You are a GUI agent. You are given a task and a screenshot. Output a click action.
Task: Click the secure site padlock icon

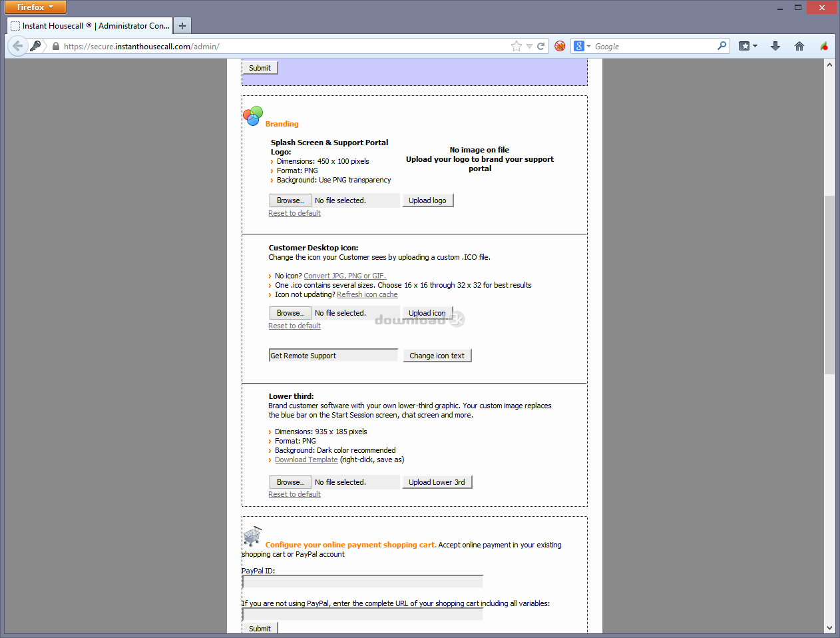(56, 47)
